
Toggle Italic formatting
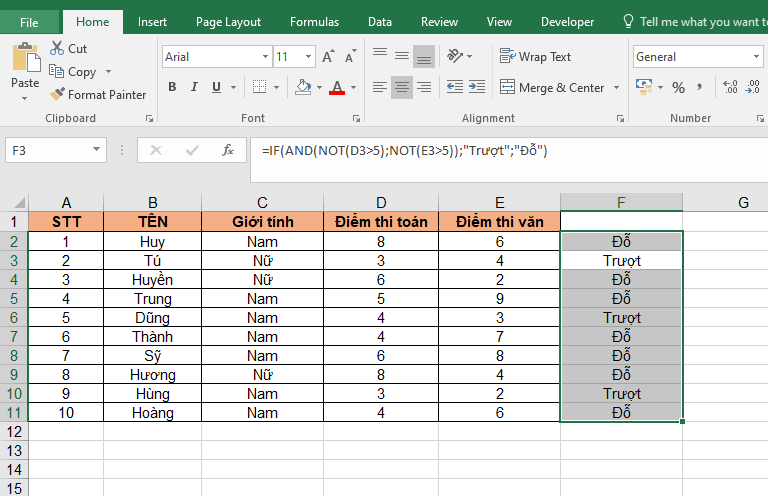coord(196,88)
